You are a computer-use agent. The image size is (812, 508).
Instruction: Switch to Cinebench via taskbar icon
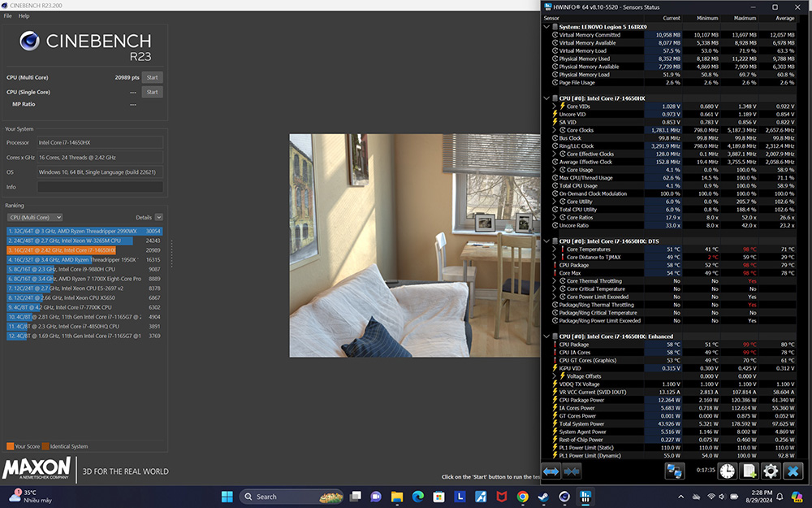pos(564,497)
